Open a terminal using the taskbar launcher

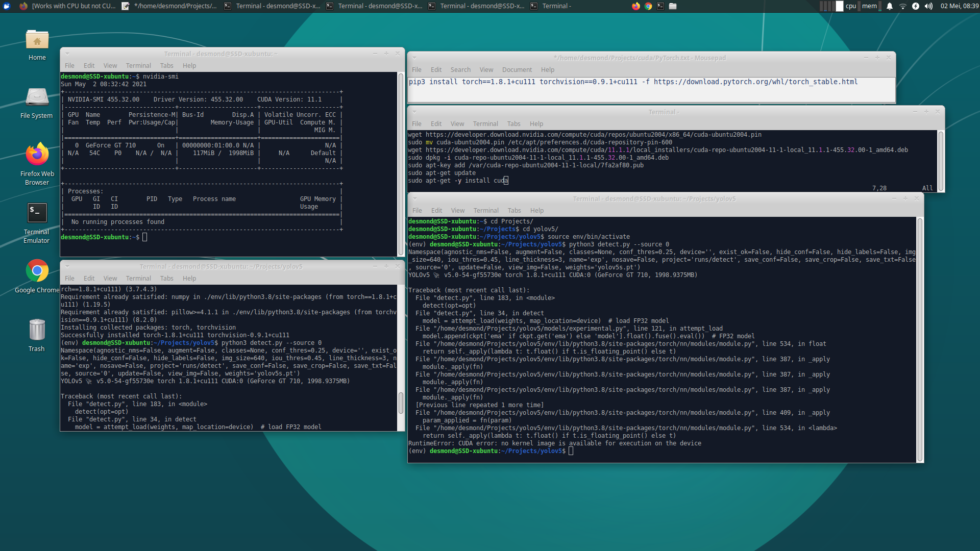click(x=660, y=6)
